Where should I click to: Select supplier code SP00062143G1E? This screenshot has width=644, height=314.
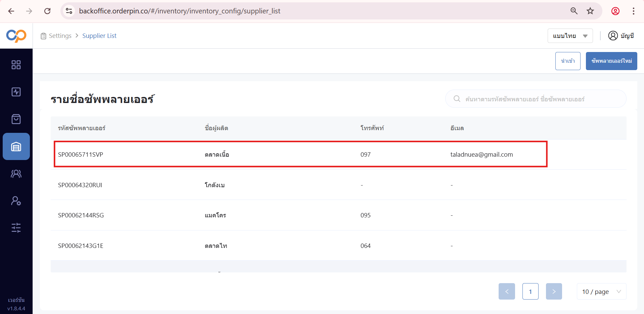click(x=81, y=246)
